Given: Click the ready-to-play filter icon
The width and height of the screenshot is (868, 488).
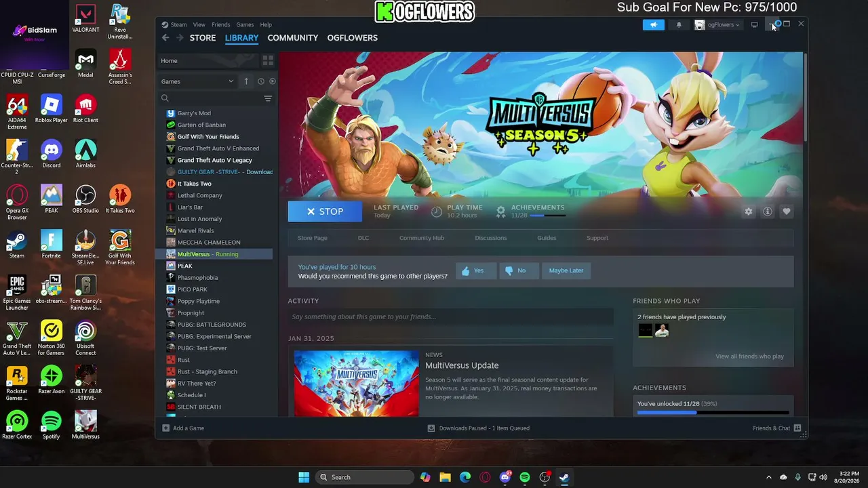Looking at the screenshot, I should tap(273, 81).
